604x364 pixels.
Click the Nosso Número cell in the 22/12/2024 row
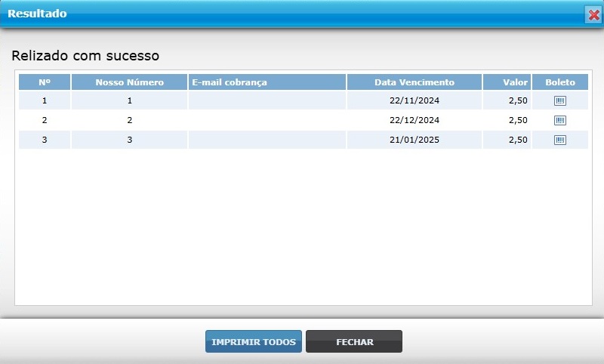click(x=129, y=120)
